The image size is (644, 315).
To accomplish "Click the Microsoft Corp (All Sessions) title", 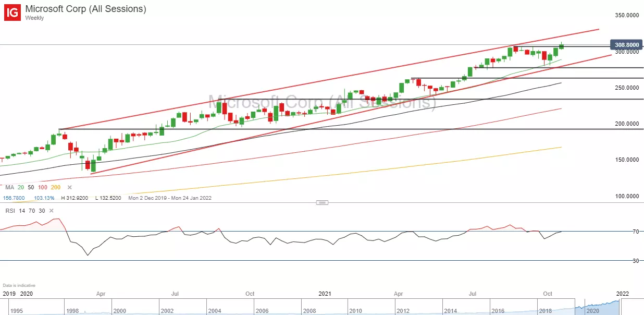I will point(85,9).
